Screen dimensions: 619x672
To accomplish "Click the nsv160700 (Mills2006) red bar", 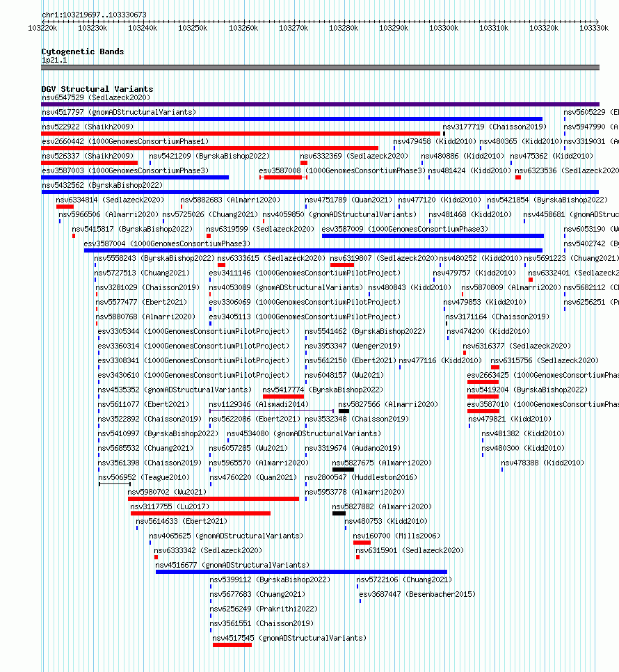I will (362, 542).
